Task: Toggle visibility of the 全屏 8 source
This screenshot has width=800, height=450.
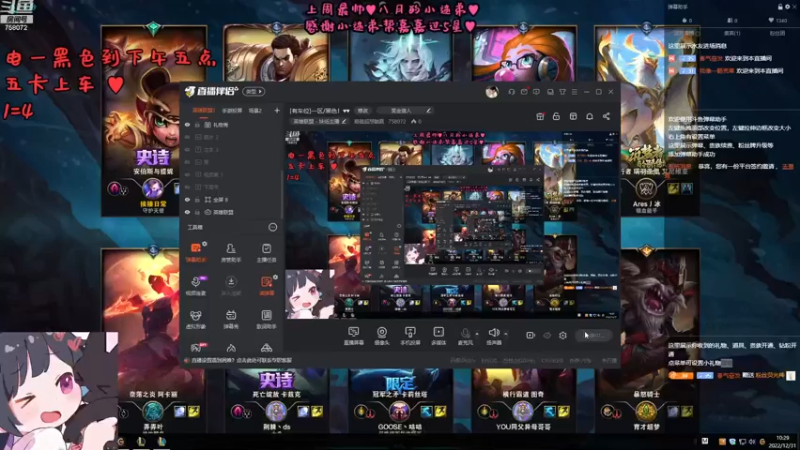Action: click(187, 199)
